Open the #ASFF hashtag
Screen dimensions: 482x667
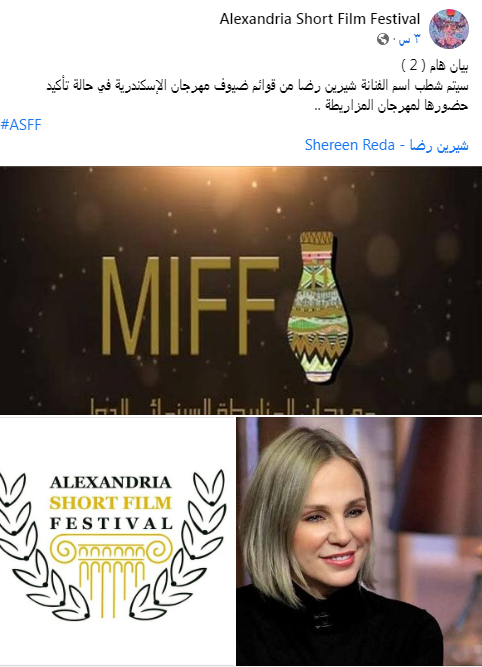click(x=21, y=125)
